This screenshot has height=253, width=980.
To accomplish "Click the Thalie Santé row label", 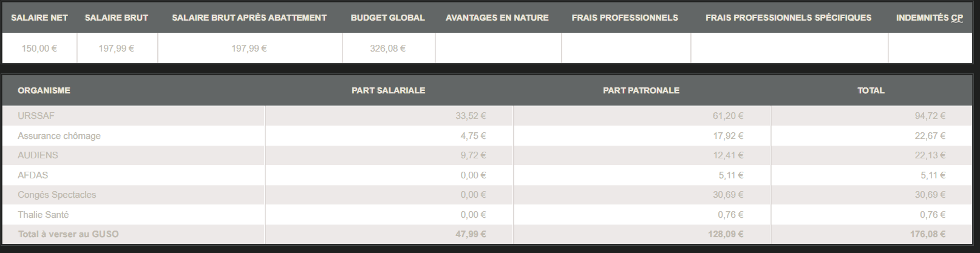I will click(x=43, y=215).
